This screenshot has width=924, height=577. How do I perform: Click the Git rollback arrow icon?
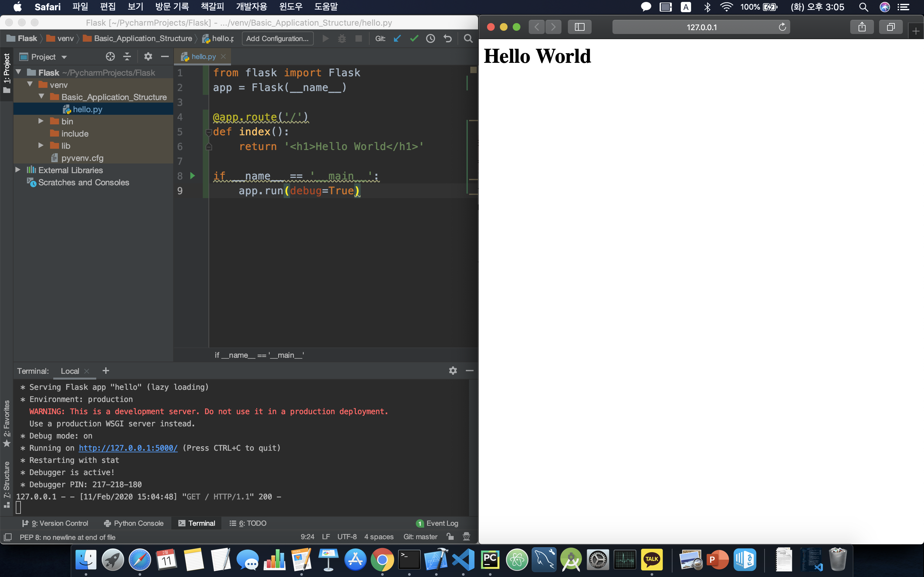[448, 38]
